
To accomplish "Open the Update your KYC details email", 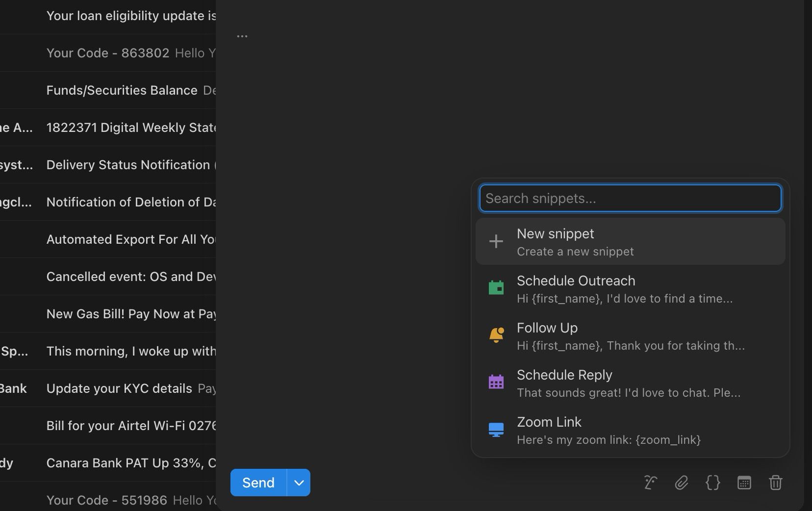I will [x=108, y=388].
